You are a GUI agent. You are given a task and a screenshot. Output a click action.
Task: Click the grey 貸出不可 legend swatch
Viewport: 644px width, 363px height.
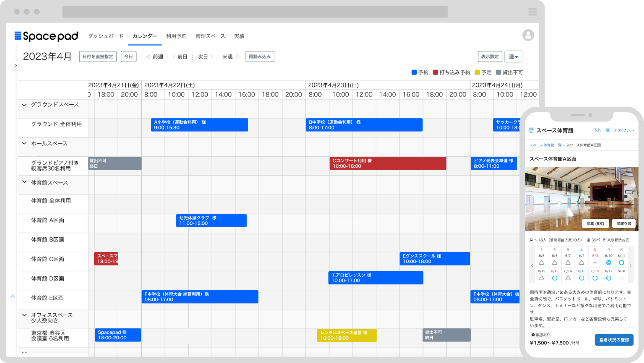(x=498, y=72)
